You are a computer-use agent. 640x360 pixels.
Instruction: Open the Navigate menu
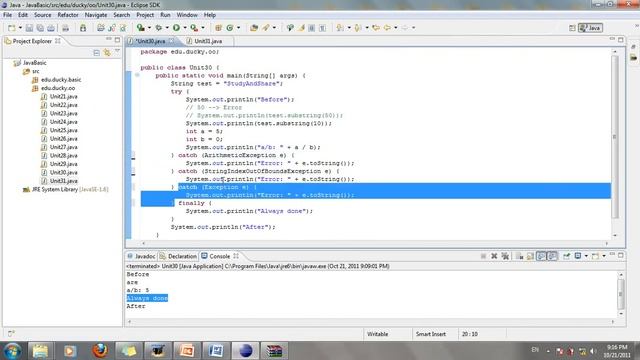click(x=96, y=15)
